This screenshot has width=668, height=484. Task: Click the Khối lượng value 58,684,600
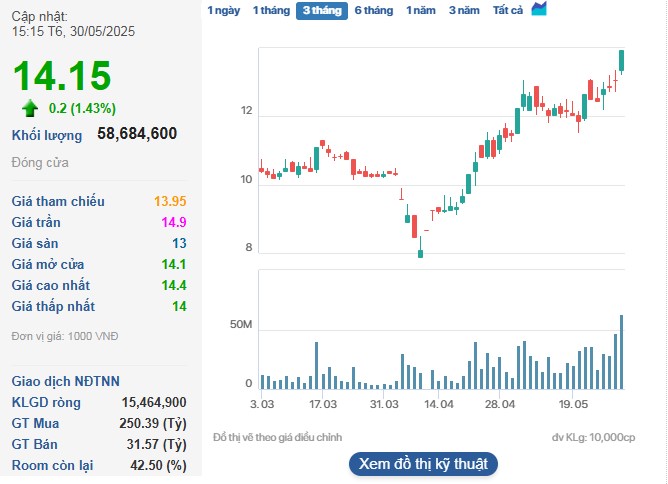(137, 133)
